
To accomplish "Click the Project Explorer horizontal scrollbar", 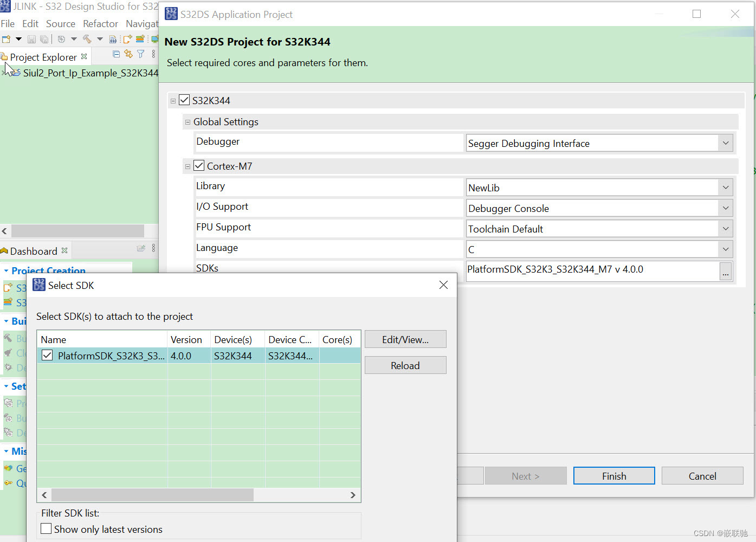I will point(77,231).
